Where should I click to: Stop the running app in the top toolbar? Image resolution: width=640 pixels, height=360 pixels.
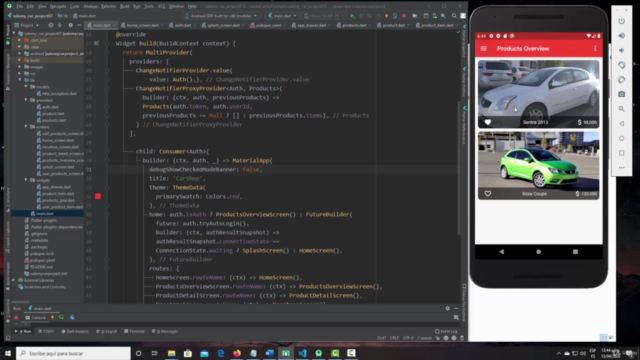pyautogui.click(x=404, y=16)
